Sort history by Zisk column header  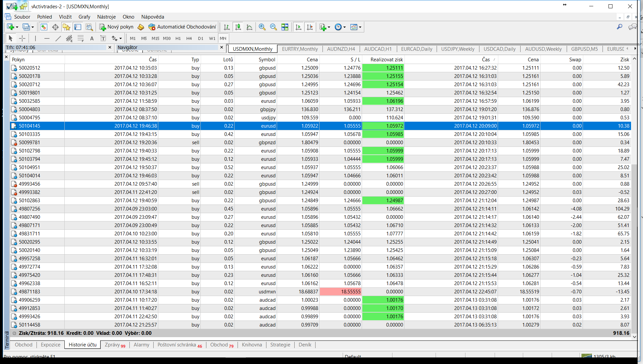click(x=624, y=60)
